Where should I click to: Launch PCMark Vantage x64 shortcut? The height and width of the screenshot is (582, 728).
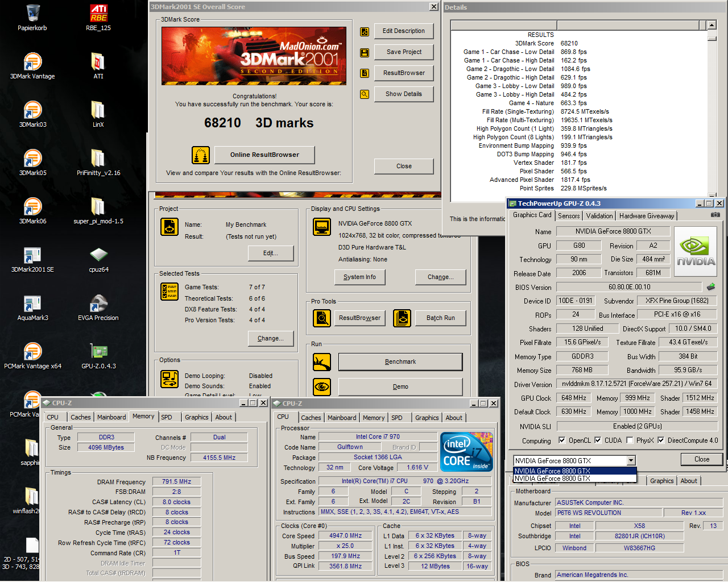tap(32, 356)
